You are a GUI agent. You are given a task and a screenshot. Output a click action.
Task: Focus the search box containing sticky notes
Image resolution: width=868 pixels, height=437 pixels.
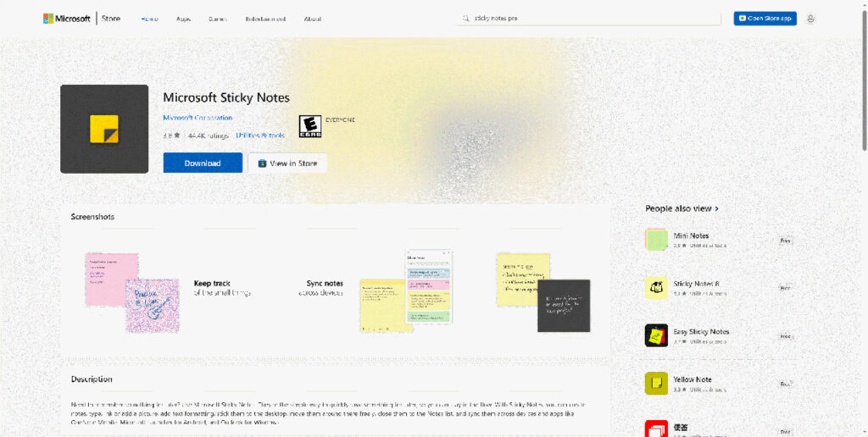tap(589, 19)
